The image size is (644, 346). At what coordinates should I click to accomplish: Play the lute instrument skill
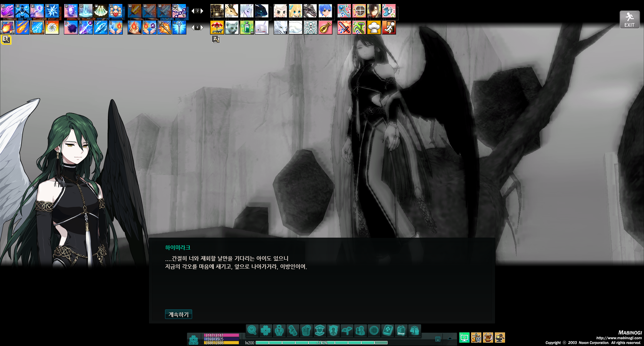point(325,28)
